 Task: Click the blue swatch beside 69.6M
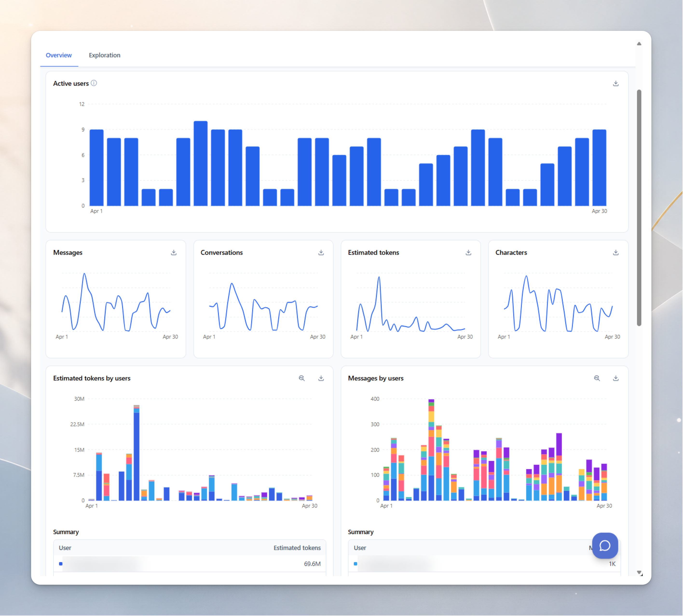pos(61,563)
